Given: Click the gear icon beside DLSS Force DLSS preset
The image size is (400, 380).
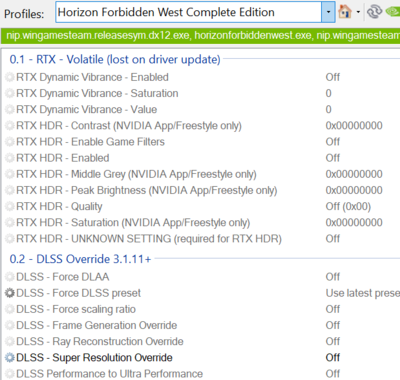Looking at the screenshot, I should coord(10,293).
